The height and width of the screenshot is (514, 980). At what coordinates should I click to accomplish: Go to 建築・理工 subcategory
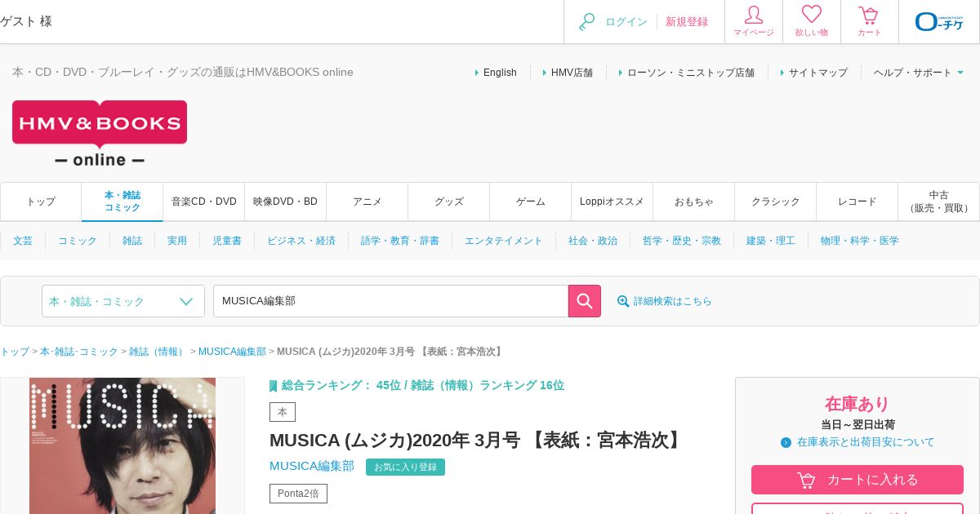point(771,241)
